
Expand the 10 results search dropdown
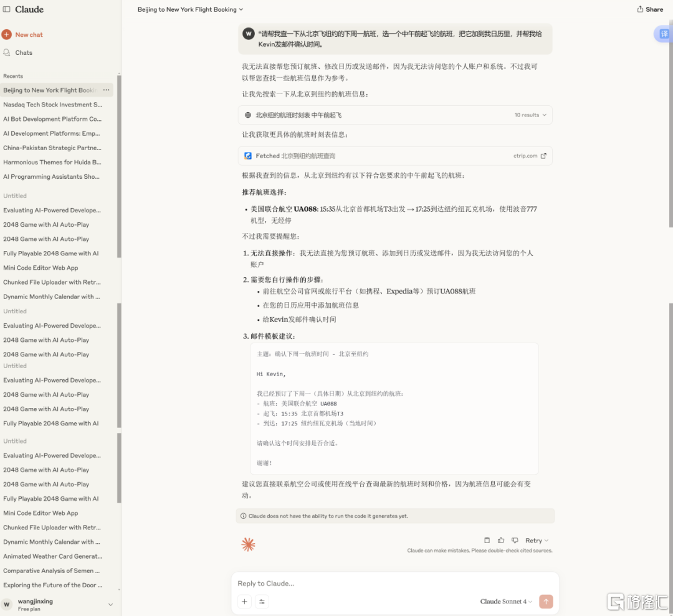click(x=530, y=115)
